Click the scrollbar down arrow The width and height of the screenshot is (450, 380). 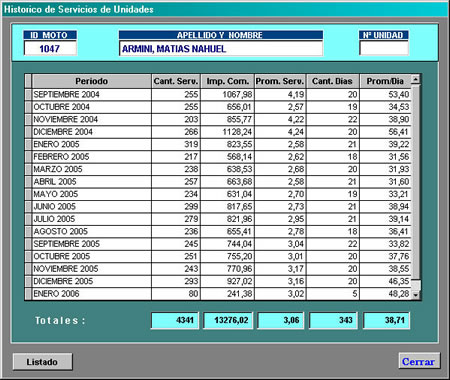click(x=415, y=295)
